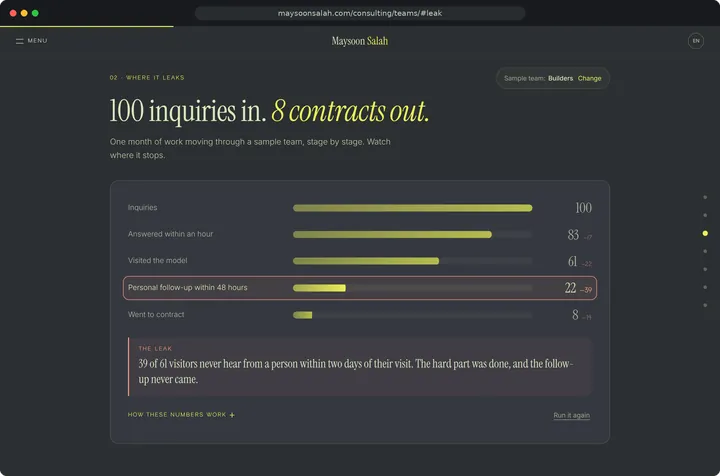Open the hamburger MENU icon
Image resolution: width=720 pixels, height=476 pixels.
coord(19,41)
